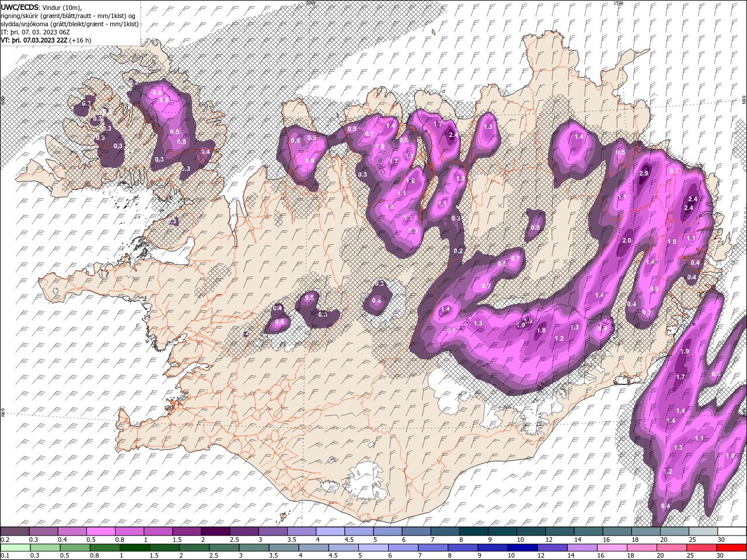Pick the light pink 16–18 swatch in lower legend
This screenshot has width=747, height=560.
(612, 547)
